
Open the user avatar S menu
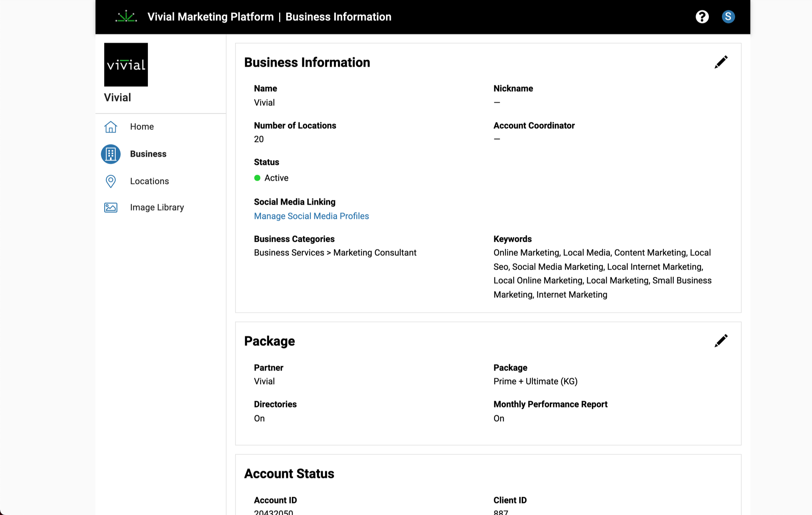pos(728,17)
